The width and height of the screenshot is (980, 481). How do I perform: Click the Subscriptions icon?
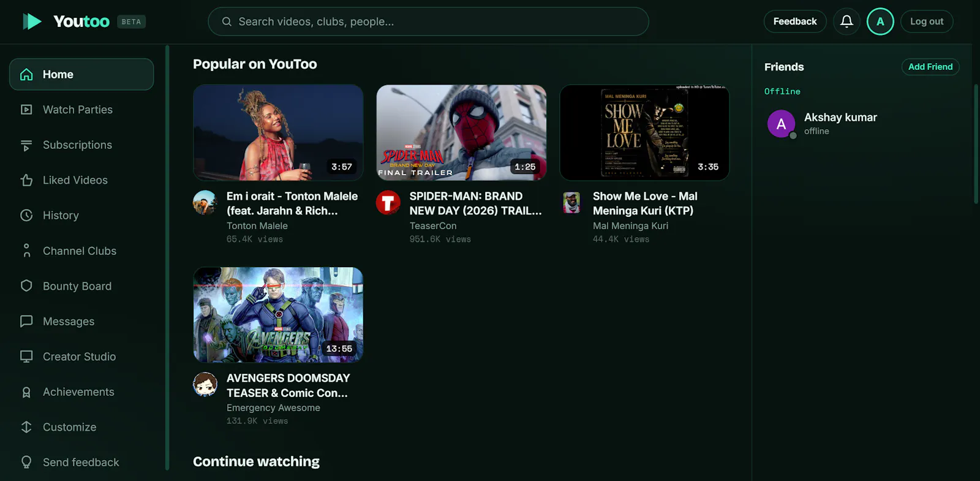[x=26, y=145]
